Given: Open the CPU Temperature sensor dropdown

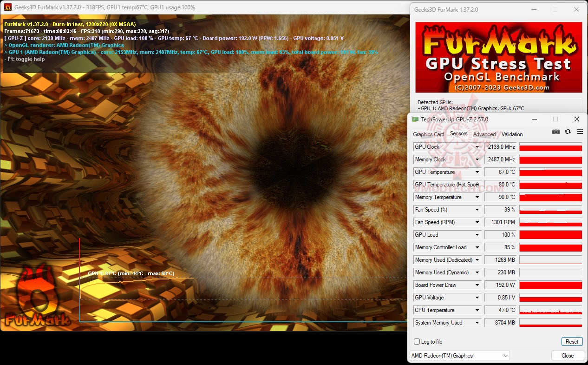Looking at the screenshot, I should click(x=477, y=310).
